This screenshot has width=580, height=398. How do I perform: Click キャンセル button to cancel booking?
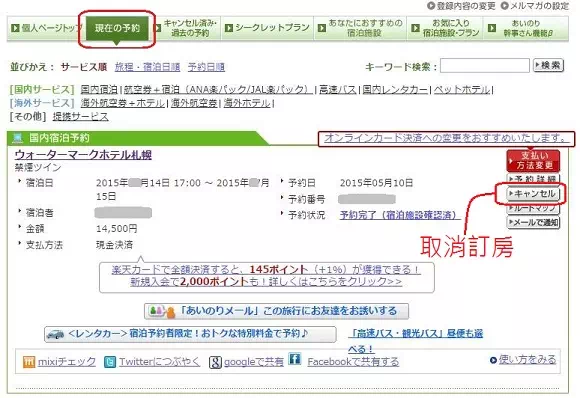click(x=533, y=193)
